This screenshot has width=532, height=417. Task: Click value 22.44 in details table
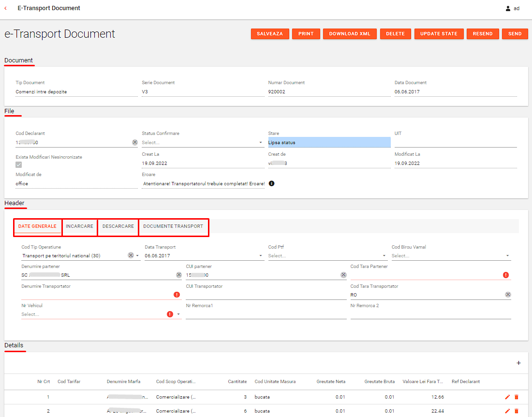tap(437, 411)
